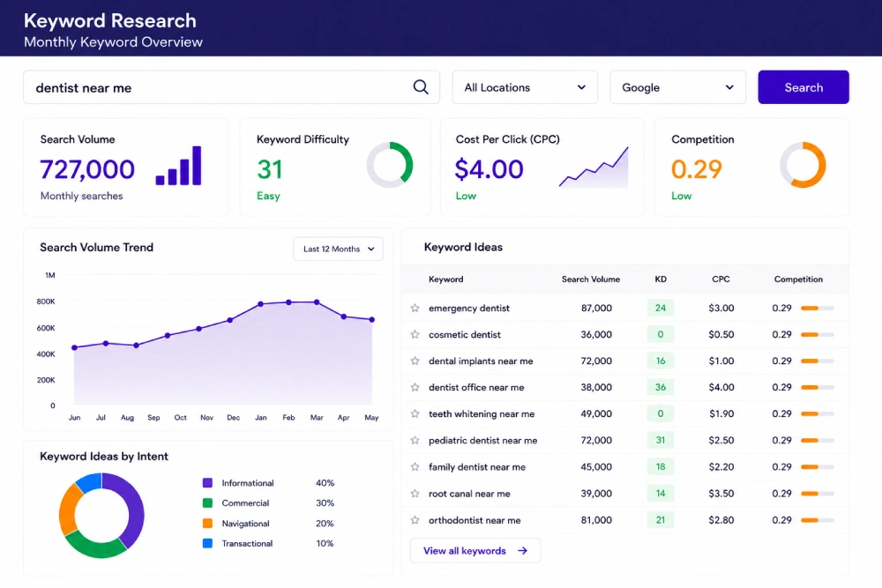882x588 pixels.
Task: Click the Transactional blue legend swatch
Action: pyautogui.click(x=207, y=544)
